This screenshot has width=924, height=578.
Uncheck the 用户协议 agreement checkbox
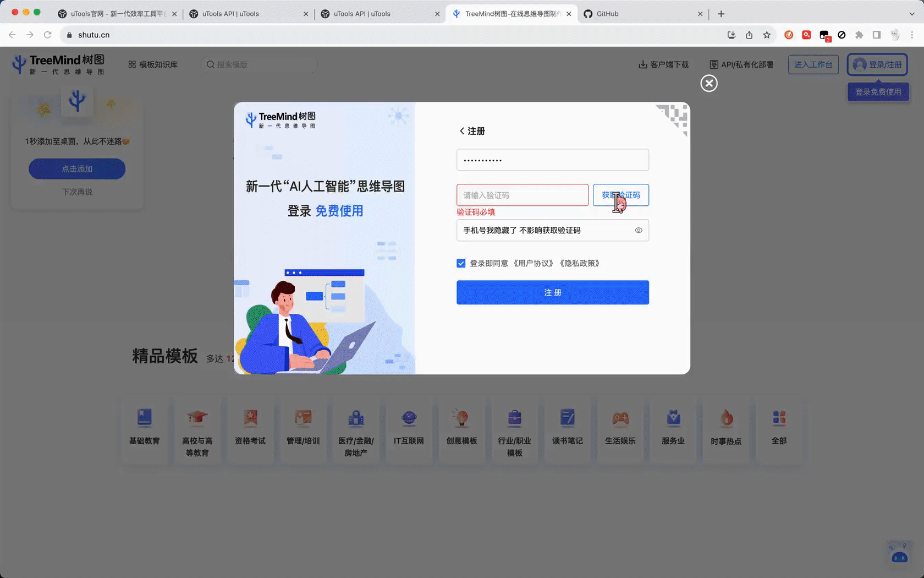tap(461, 263)
